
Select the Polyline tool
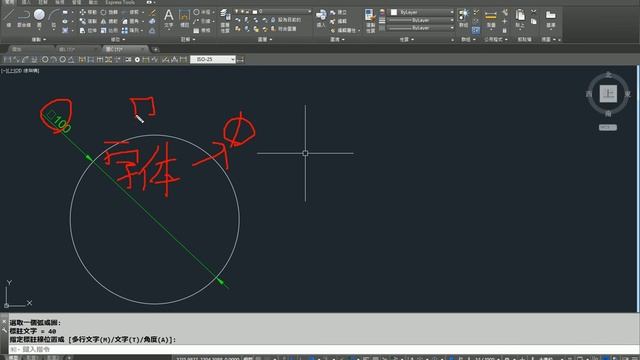[24, 17]
